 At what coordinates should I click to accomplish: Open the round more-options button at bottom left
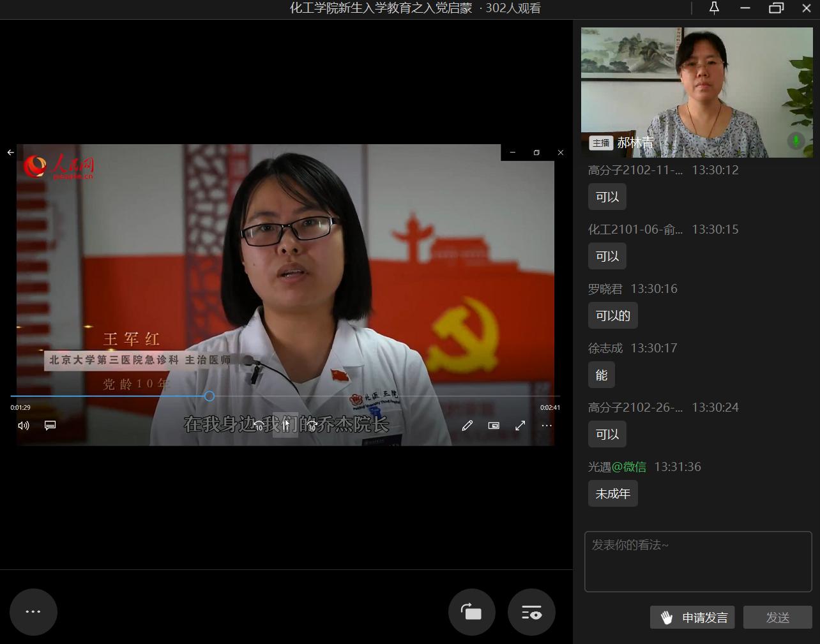(33, 612)
